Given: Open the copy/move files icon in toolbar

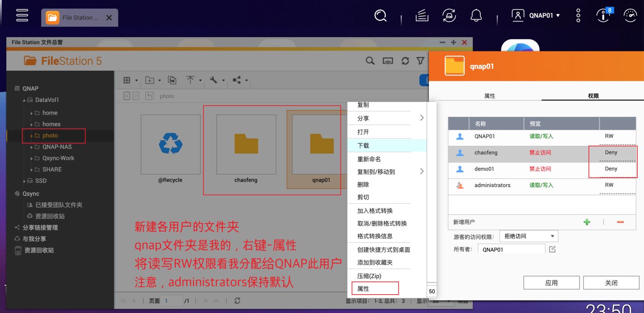Looking at the screenshot, I should [172, 80].
